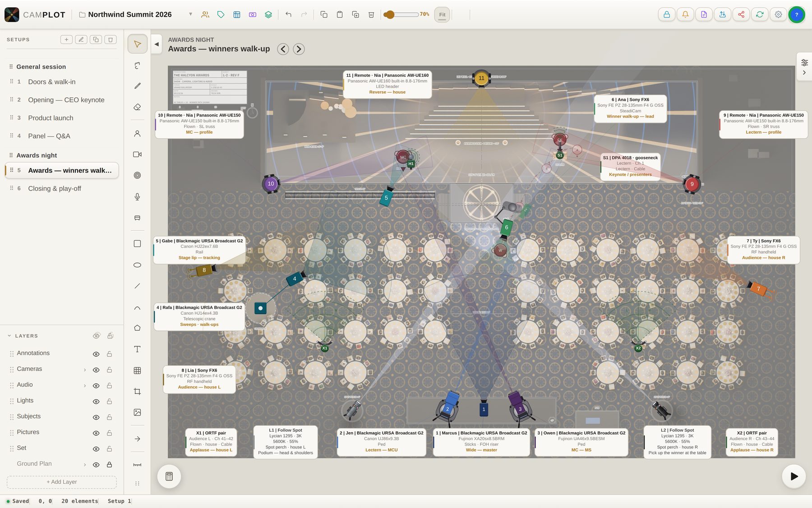
Task: Click the undo arrow in toolbar
Action: point(288,14)
